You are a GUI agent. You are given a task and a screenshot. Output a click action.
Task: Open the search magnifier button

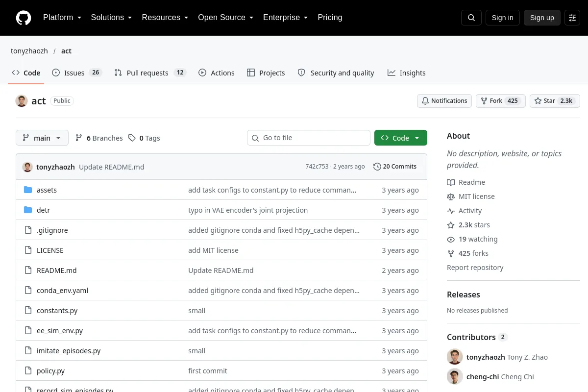pos(471,18)
